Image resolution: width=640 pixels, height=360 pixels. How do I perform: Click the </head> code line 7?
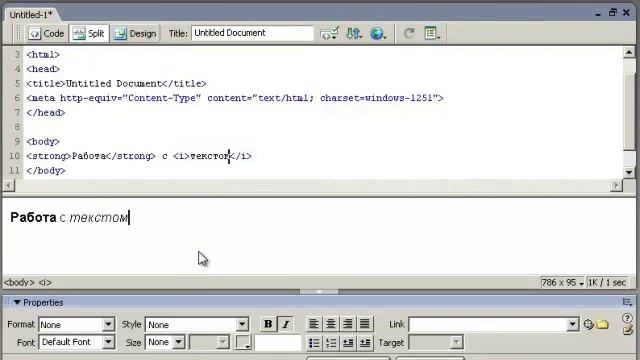[x=46, y=113]
